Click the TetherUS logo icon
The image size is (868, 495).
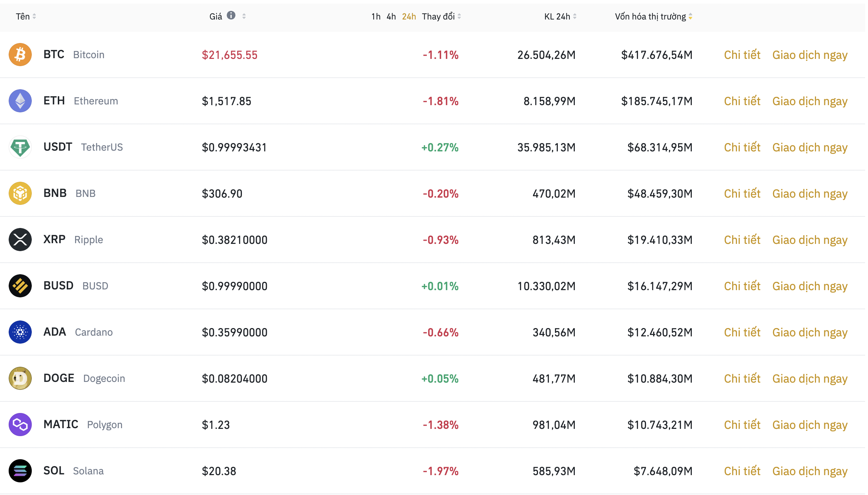tap(20, 147)
